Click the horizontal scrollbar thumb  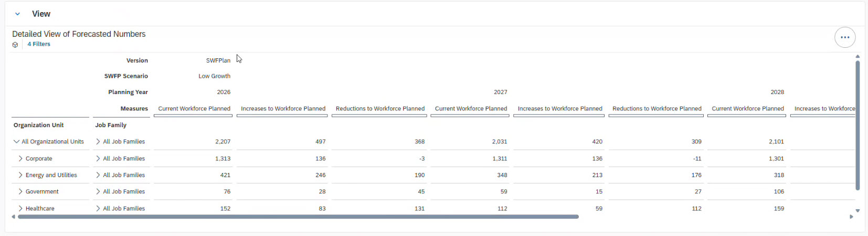coord(298,217)
